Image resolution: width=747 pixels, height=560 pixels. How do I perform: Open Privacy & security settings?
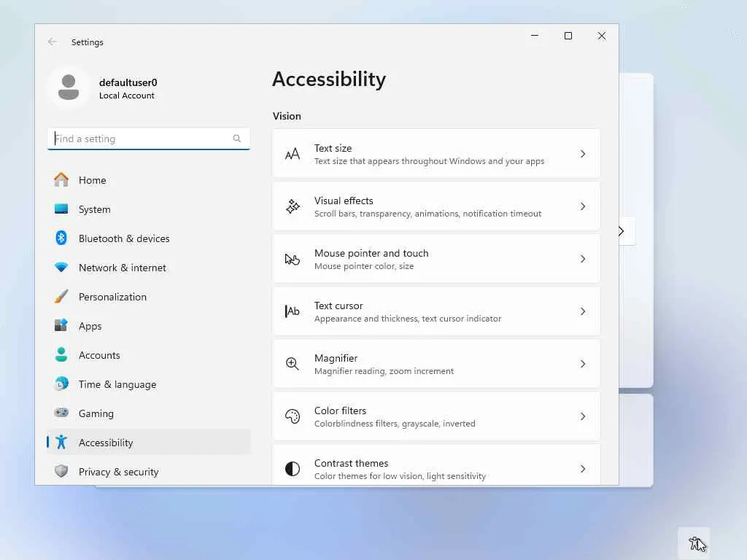149,472
